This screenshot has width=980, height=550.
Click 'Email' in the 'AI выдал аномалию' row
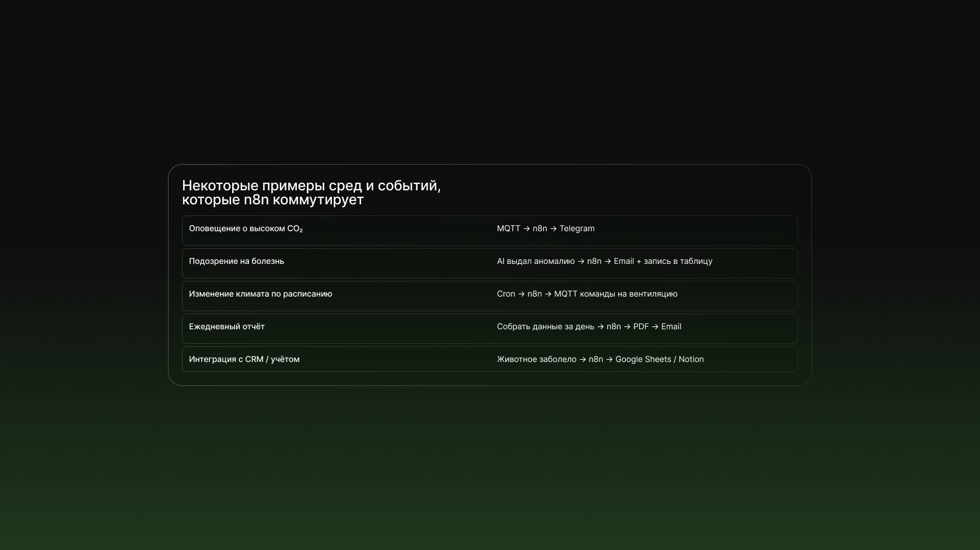pos(624,262)
